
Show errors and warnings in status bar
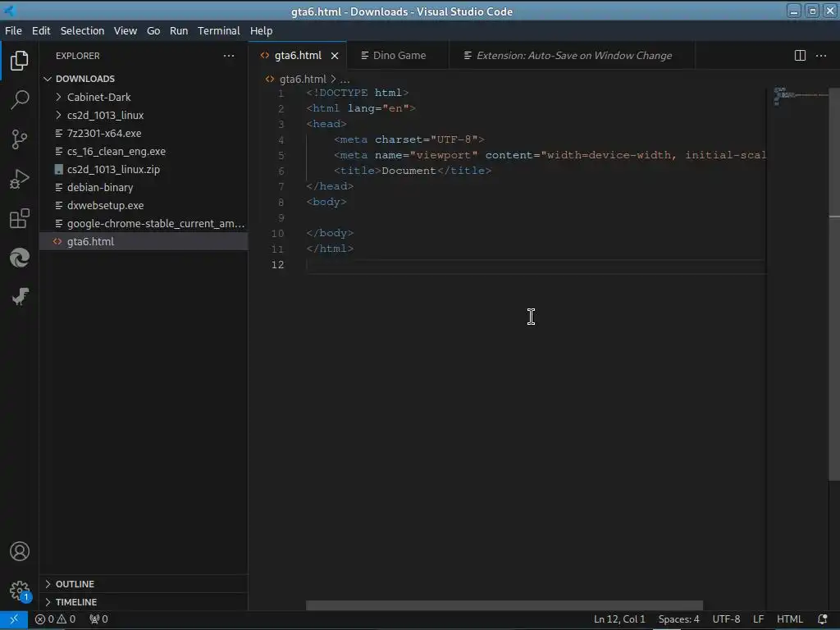point(55,619)
